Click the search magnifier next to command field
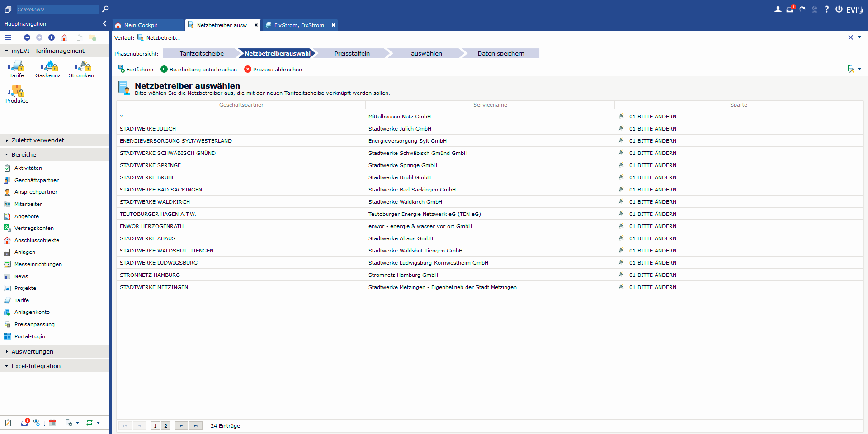The image size is (868, 434). point(105,9)
